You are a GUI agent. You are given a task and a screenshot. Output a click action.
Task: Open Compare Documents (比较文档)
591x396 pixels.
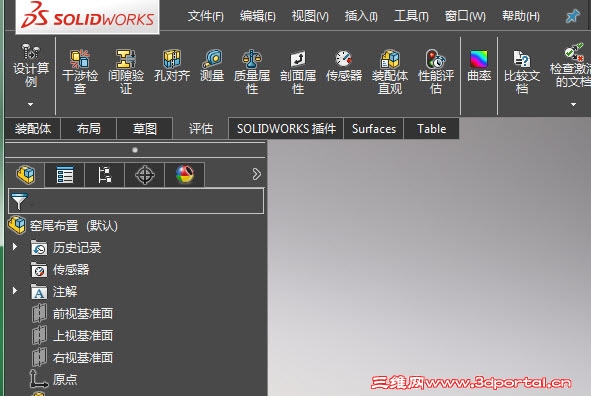522,72
